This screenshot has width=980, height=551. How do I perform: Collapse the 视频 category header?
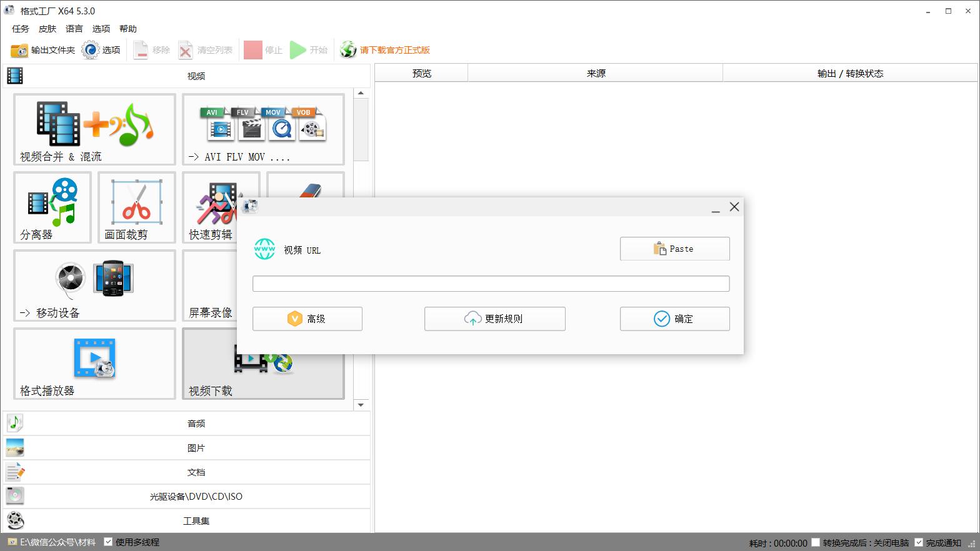187,76
